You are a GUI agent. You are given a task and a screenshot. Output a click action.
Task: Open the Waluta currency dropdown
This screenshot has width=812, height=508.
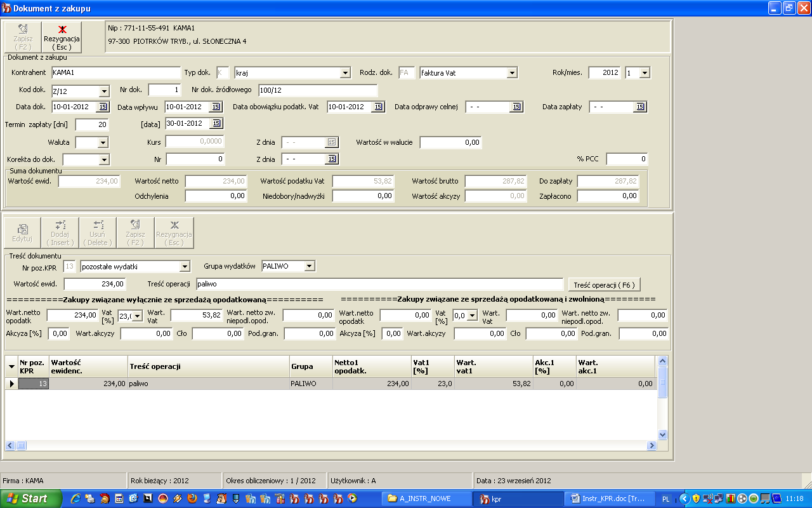(x=103, y=143)
